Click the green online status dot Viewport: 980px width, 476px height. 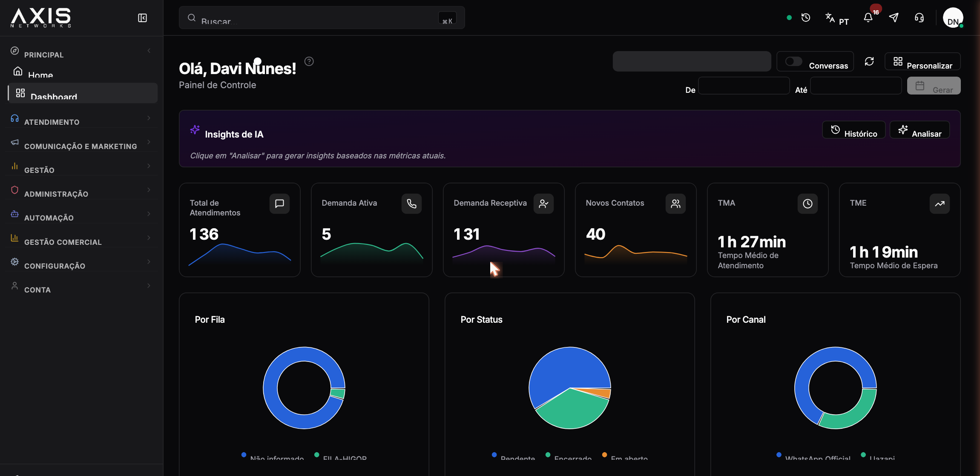pyautogui.click(x=789, y=17)
